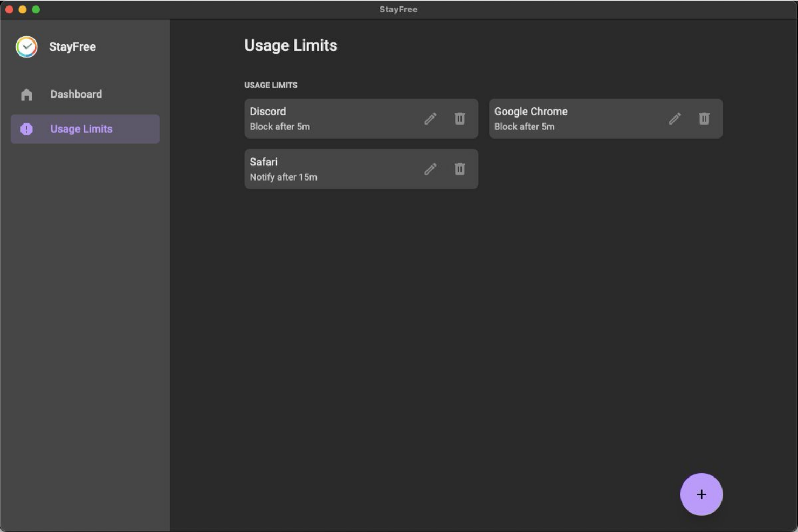Click 'Notify after 15m' text under Safari
798x532 pixels.
[283, 177]
